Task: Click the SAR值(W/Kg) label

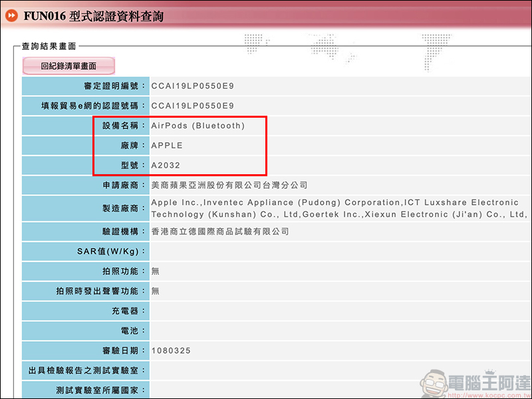Action: pyautogui.click(x=111, y=251)
